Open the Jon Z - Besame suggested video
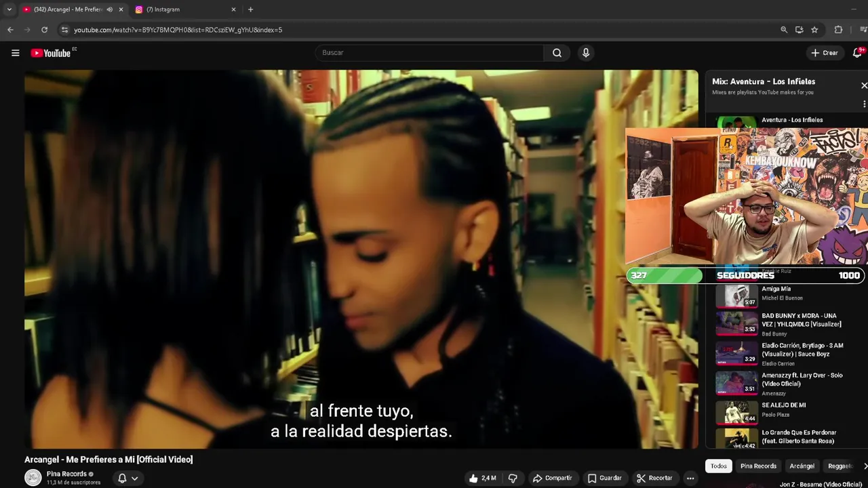The width and height of the screenshot is (868, 488). [x=821, y=484]
